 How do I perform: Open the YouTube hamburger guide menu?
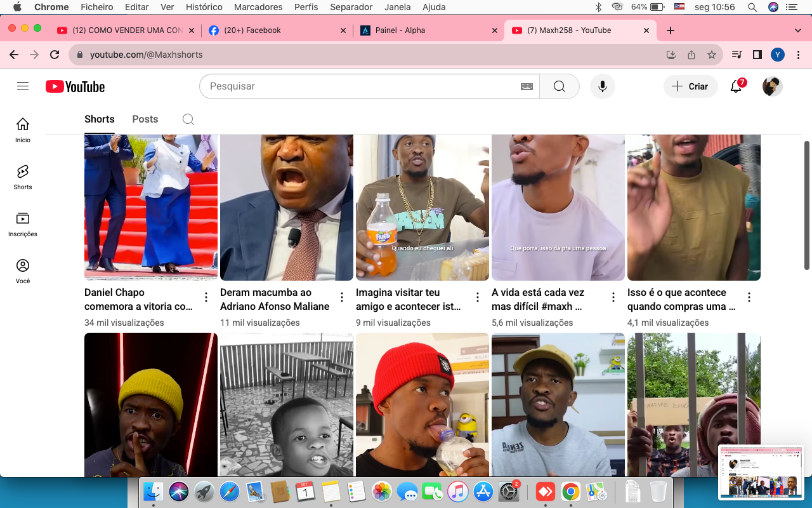(23, 86)
